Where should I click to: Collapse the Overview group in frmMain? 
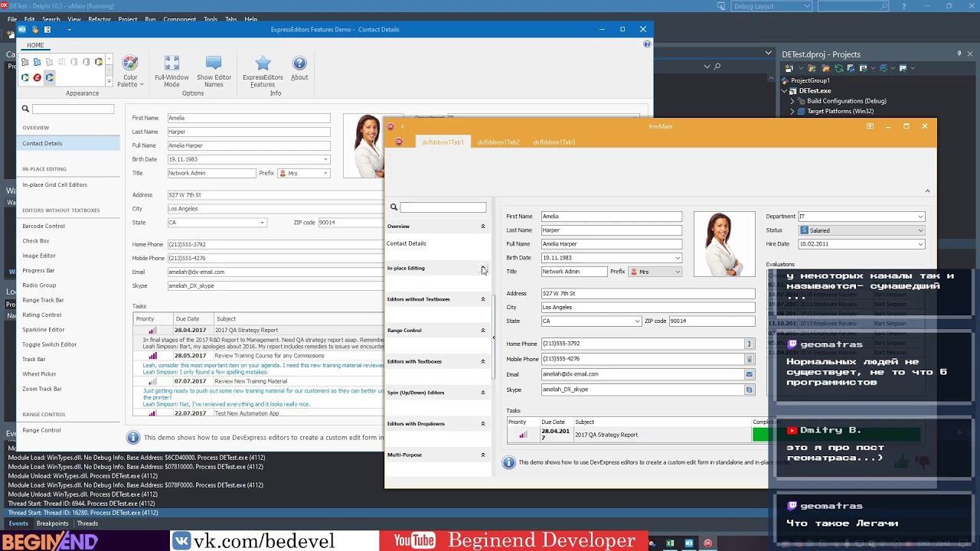point(482,227)
